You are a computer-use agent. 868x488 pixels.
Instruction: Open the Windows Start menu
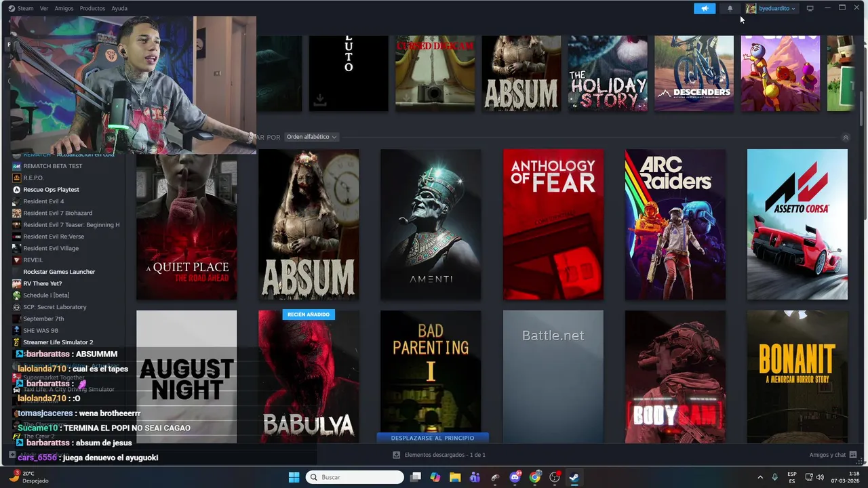pyautogui.click(x=294, y=477)
